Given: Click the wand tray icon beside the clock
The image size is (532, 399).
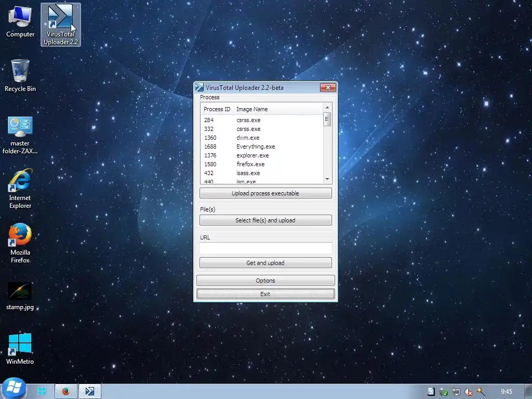Looking at the screenshot, I should point(481,392).
